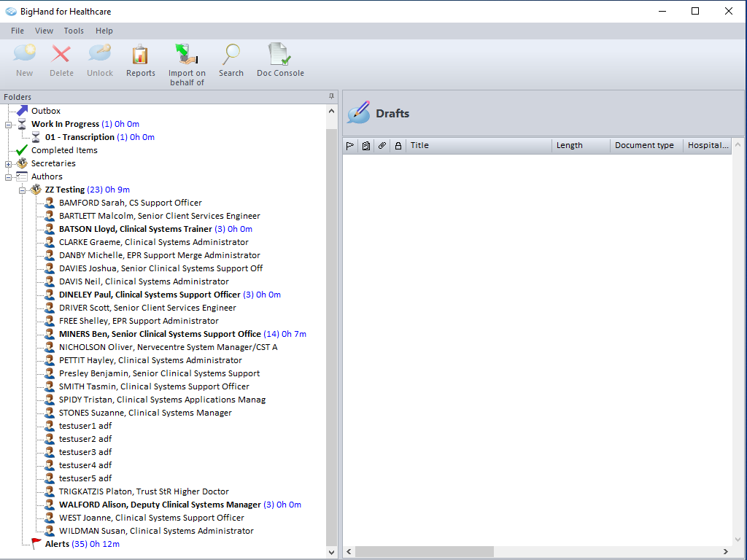
Task: Select the Outbox folder
Action: click(x=46, y=111)
